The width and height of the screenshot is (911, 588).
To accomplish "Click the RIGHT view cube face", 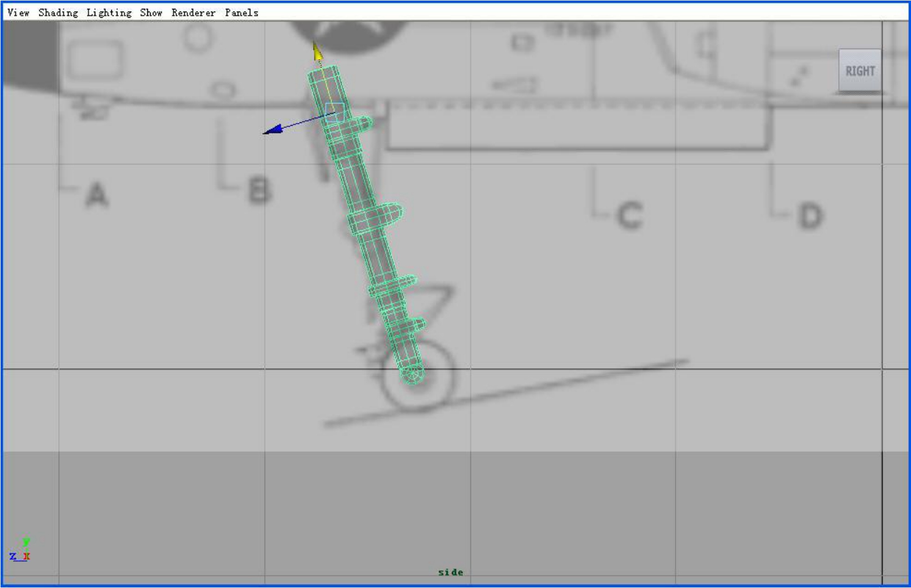I will [x=860, y=70].
